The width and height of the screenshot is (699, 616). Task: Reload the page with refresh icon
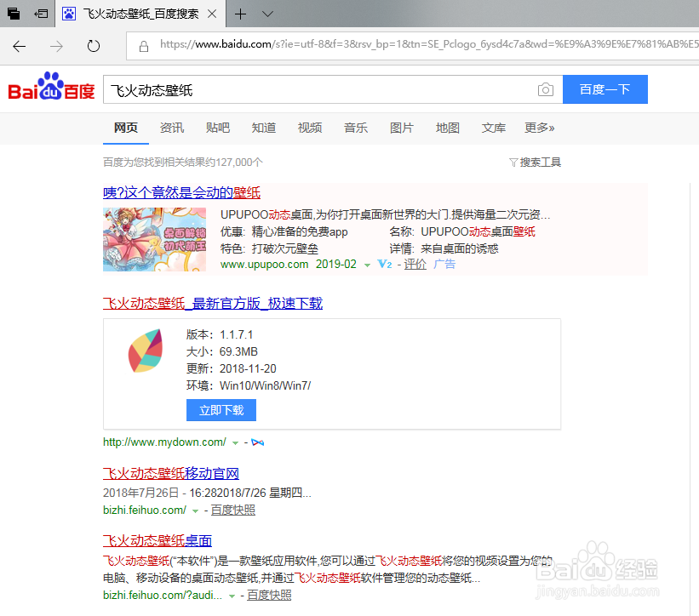pyautogui.click(x=93, y=46)
